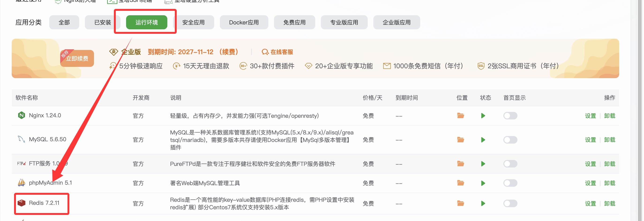Viewport: 644px width, 221px height.
Task: Switch to the Docker应用 category
Action: tap(244, 23)
